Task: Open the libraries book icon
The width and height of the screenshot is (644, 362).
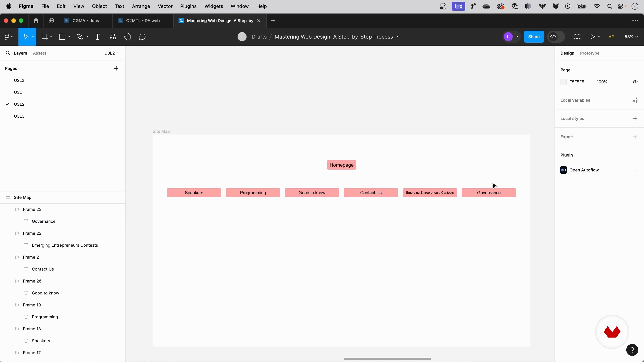Action: 577,37
